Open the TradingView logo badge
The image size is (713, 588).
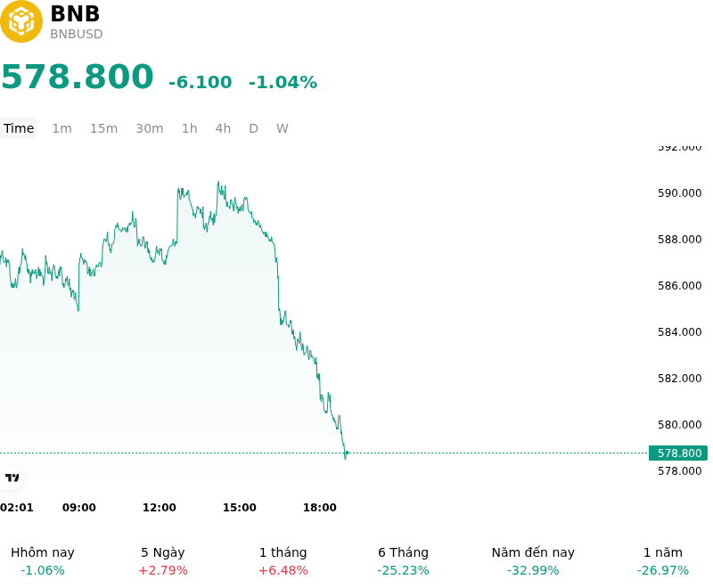12,478
